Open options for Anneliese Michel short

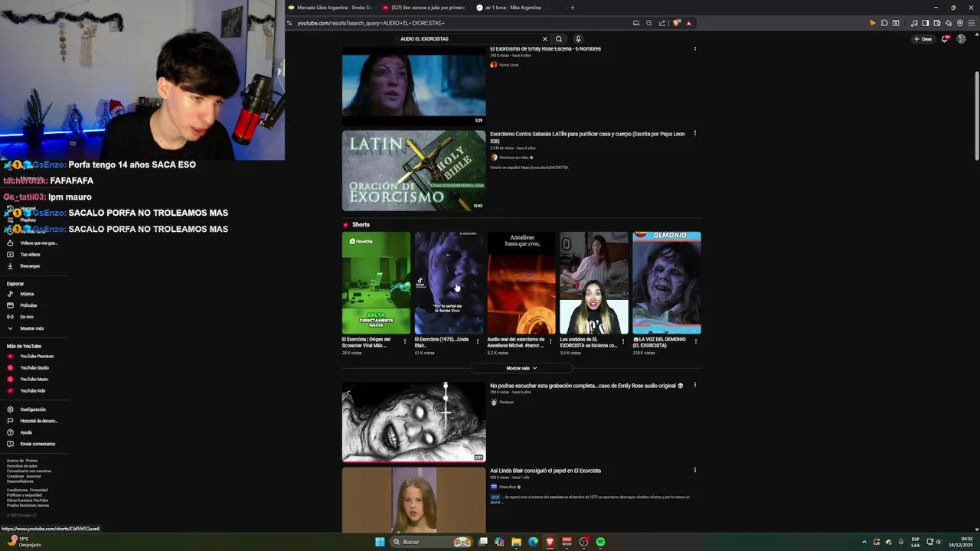[550, 341]
